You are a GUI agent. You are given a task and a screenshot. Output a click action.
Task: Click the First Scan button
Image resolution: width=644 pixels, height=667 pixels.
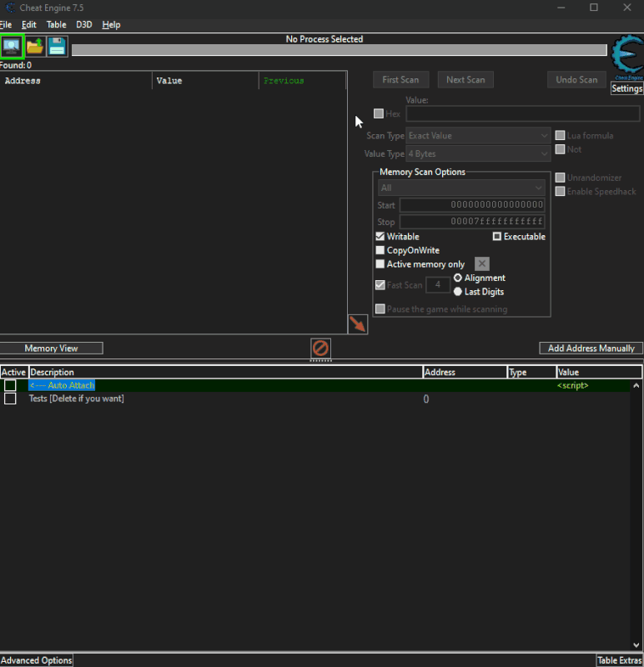pos(400,79)
